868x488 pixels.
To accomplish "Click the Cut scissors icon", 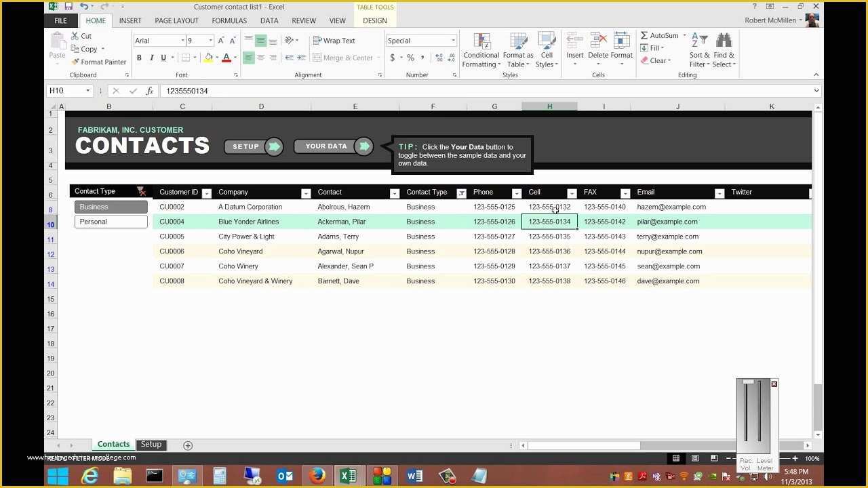I will pos(75,36).
